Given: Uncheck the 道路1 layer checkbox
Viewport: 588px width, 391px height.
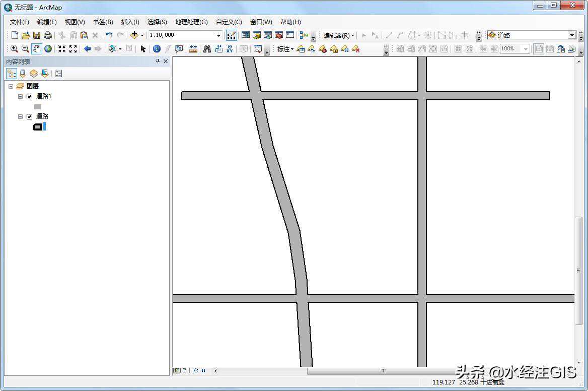Looking at the screenshot, I should coord(29,96).
